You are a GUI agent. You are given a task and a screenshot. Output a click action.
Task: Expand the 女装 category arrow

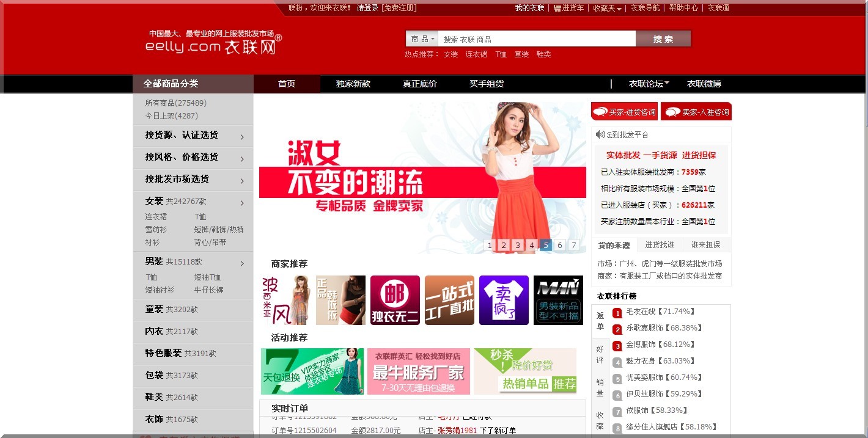[x=242, y=203]
